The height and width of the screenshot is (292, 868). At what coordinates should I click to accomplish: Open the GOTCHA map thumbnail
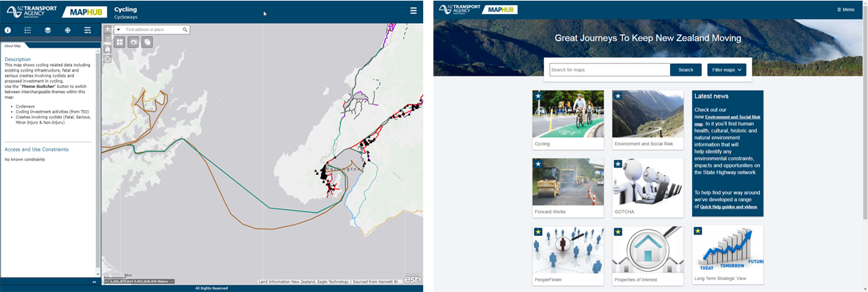tap(648, 182)
